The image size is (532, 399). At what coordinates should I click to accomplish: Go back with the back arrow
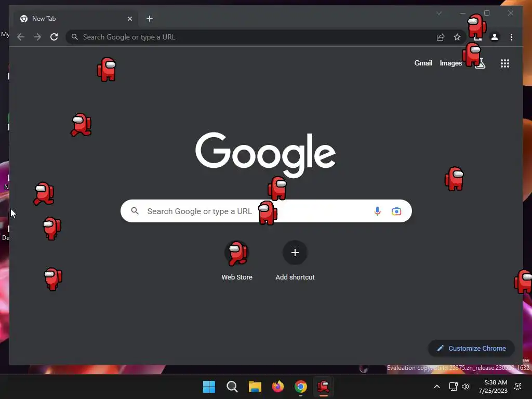(x=21, y=37)
